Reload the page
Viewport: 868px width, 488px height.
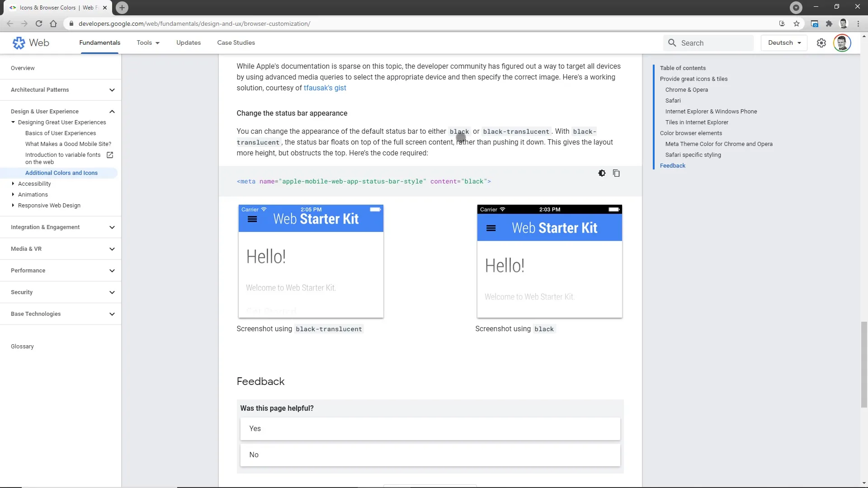pyautogui.click(x=39, y=23)
